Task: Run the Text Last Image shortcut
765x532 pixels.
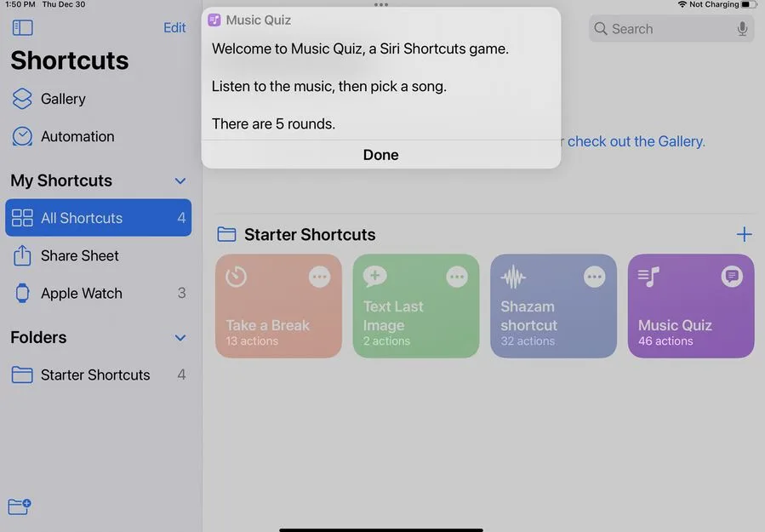Action: pos(416,306)
